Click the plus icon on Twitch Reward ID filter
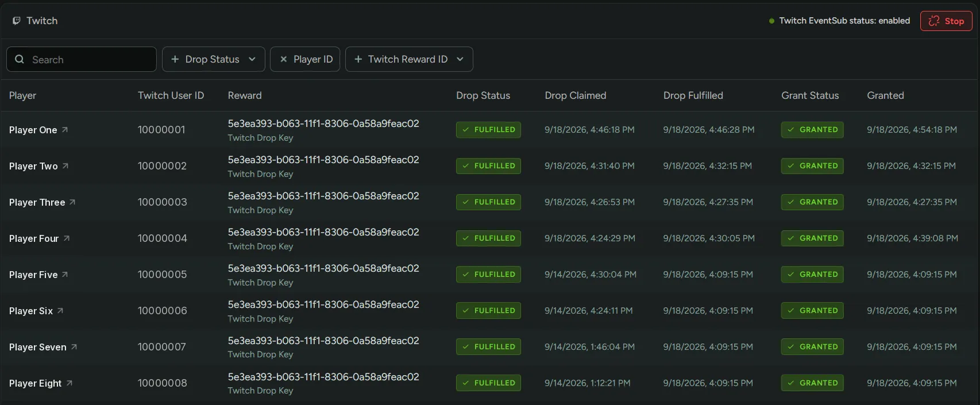The height and width of the screenshot is (405, 980). click(x=358, y=59)
